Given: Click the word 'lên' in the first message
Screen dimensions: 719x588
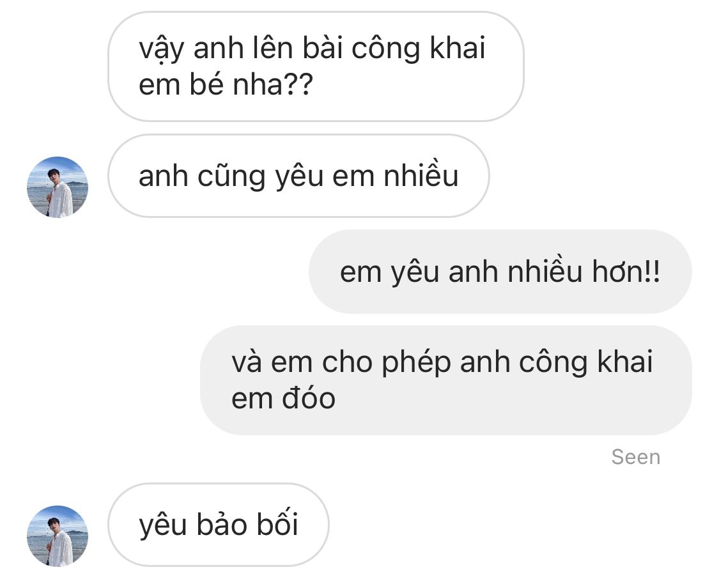Looking at the screenshot, I should [x=274, y=47].
